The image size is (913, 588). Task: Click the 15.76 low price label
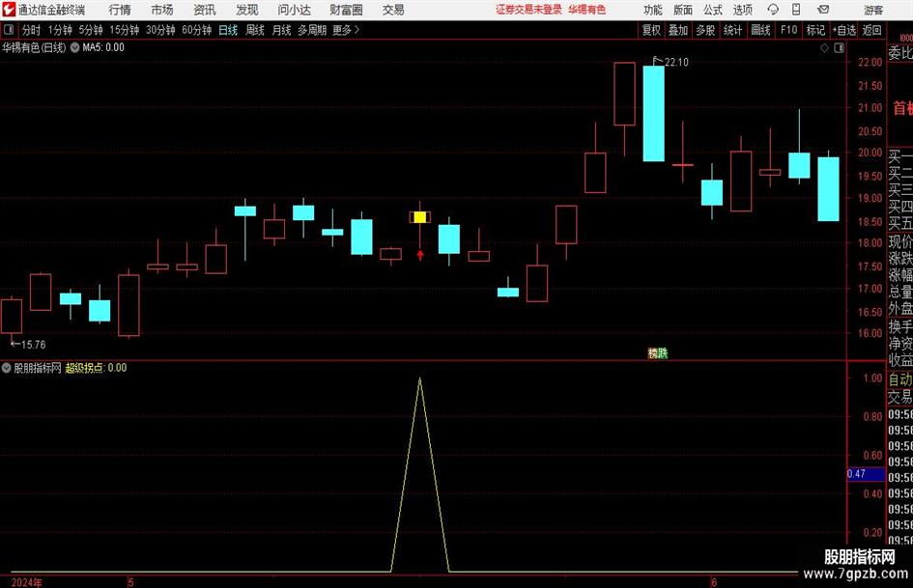click(33, 345)
